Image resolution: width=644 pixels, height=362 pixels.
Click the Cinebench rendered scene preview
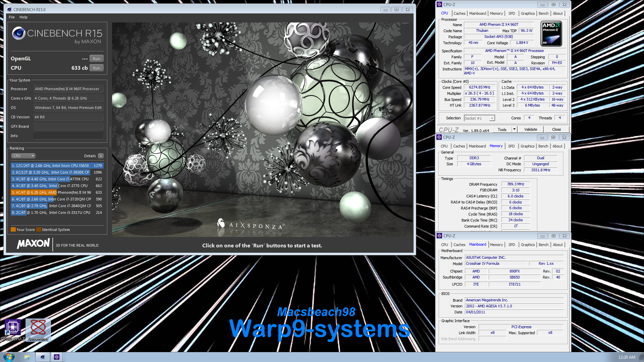(x=262, y=130)
